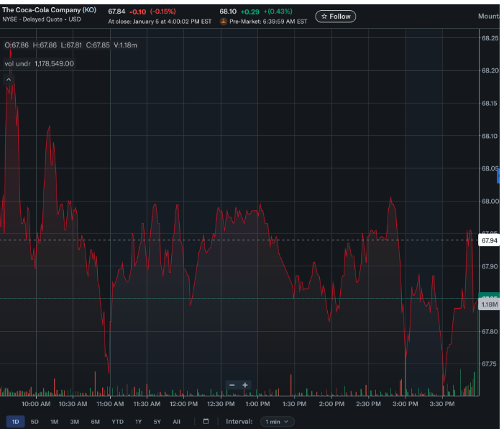Collapse the indicator legend with up chevron
Screen dimensions: 504x429
[x=9, y=79]
